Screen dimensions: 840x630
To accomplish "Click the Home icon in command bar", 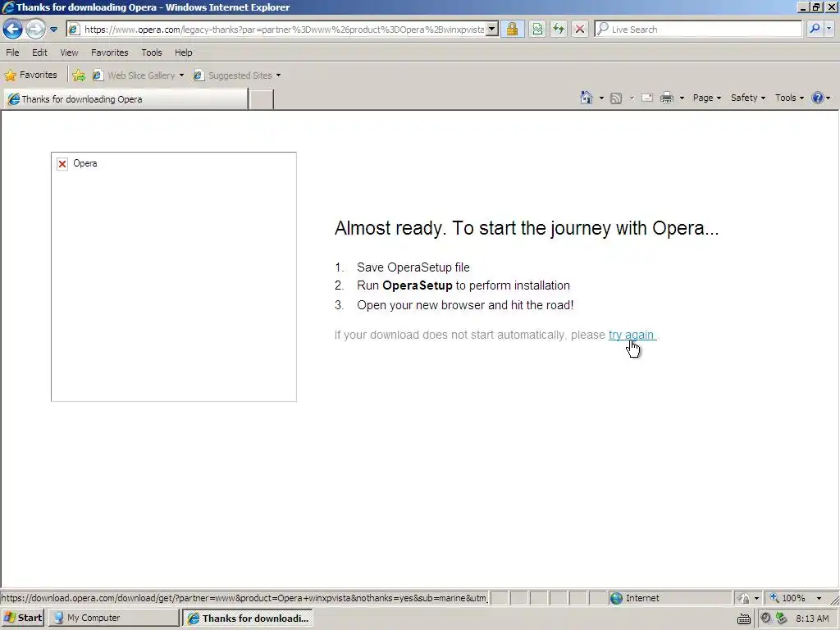I will [587, 98].
